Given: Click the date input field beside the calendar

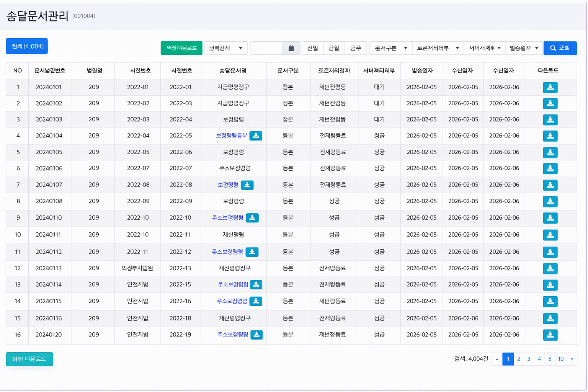Looking at the screenshot, I should pyautogui.click(x=267, y=48).
